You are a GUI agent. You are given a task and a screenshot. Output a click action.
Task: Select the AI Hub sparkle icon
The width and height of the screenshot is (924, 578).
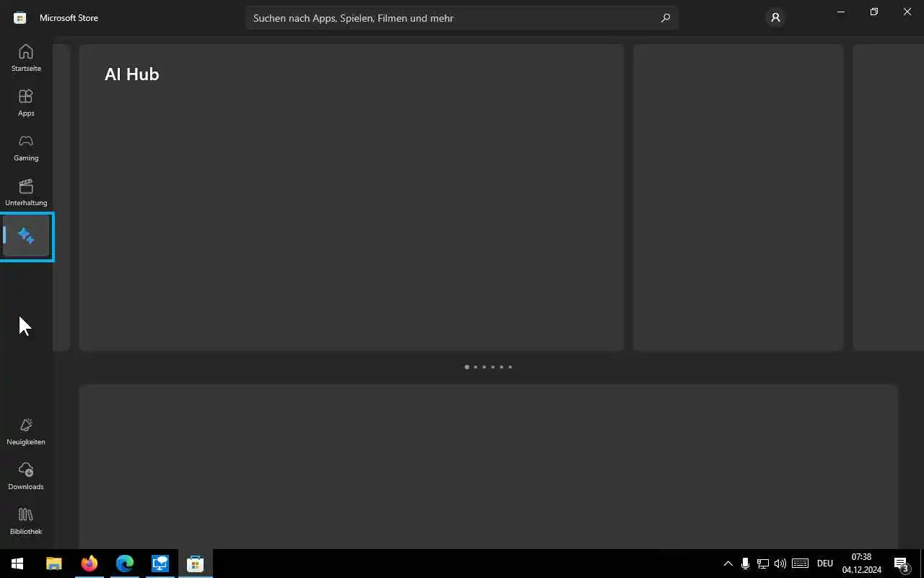(26, 236)
